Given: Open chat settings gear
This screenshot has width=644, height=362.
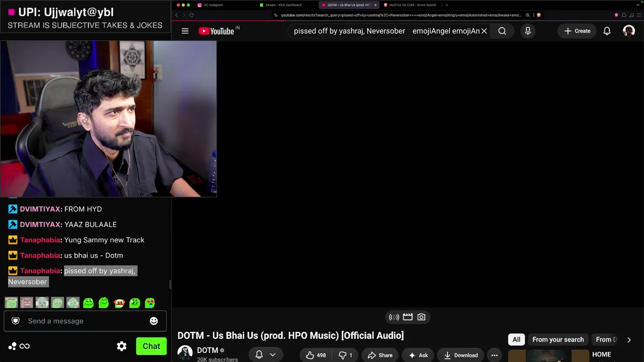Looking at the screenshot, I should [122, 346].
